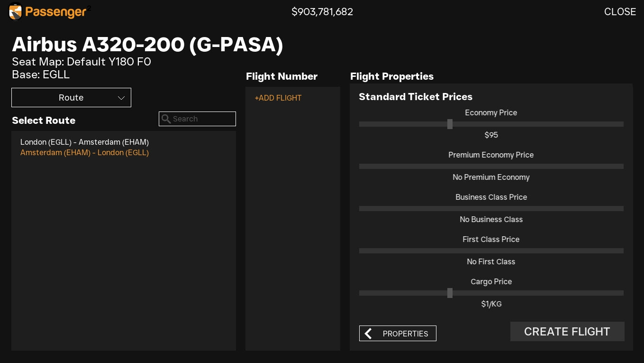644x363 pixels.
Task: Click the Airbus A320-200 (G-PASA) title
Action: coord(147,45)
